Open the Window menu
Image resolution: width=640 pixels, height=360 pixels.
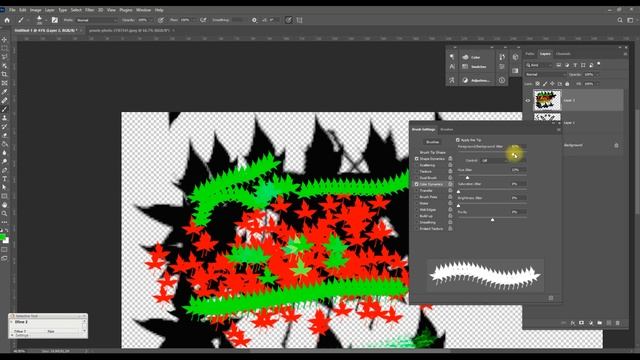(x=143, y=10)
